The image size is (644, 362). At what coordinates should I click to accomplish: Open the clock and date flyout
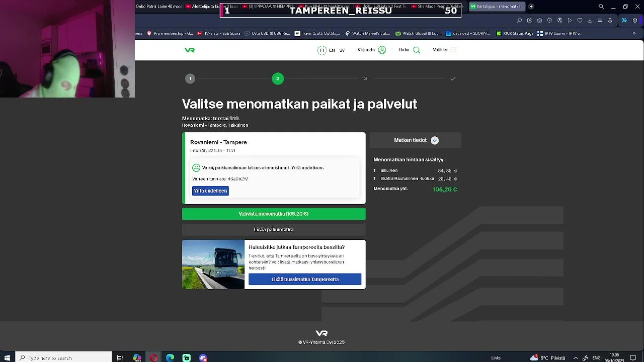click(614, 358)
